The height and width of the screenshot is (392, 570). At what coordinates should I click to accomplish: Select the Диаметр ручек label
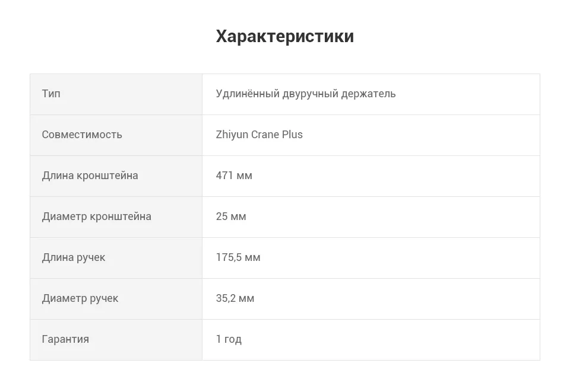(x=80, y=299)
